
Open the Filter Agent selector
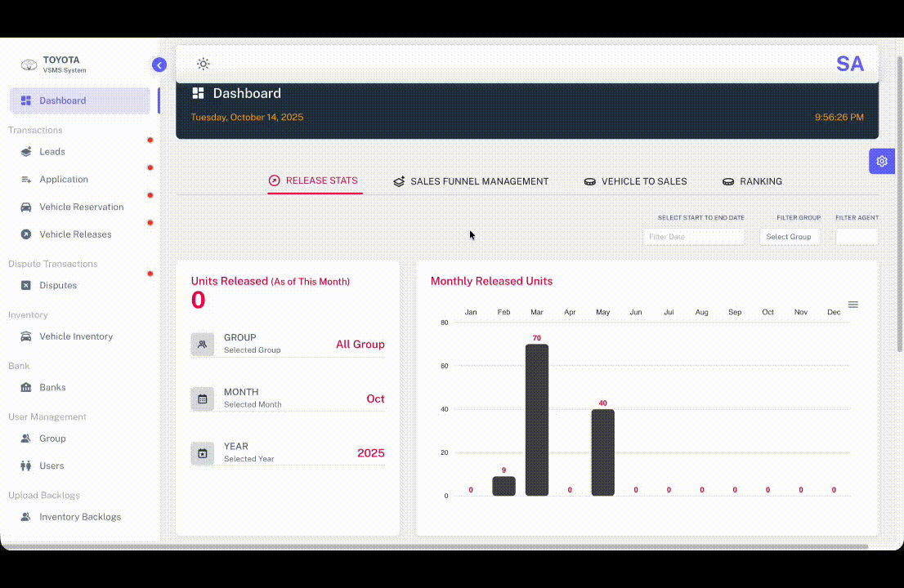[857, 237]
